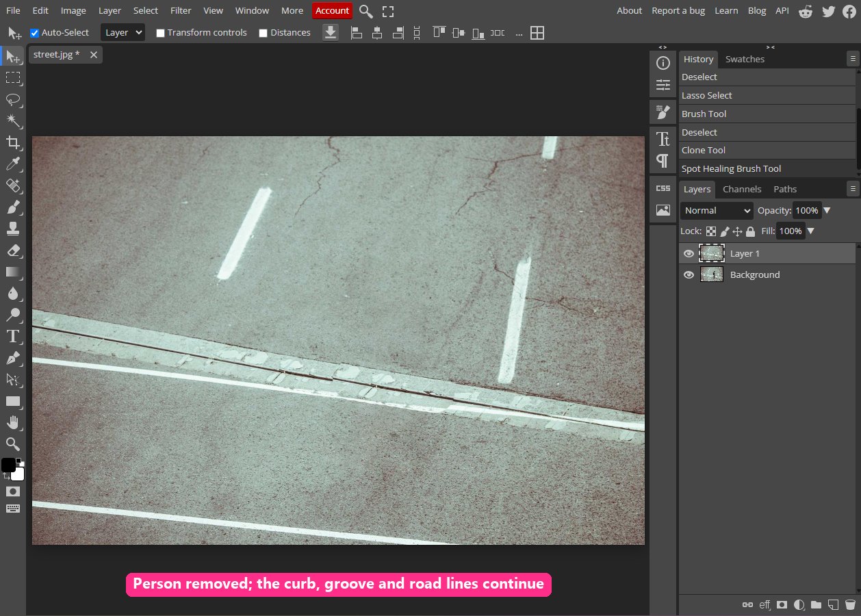
Task: Create a new layer via bottom icon
Action: point(833,605)
